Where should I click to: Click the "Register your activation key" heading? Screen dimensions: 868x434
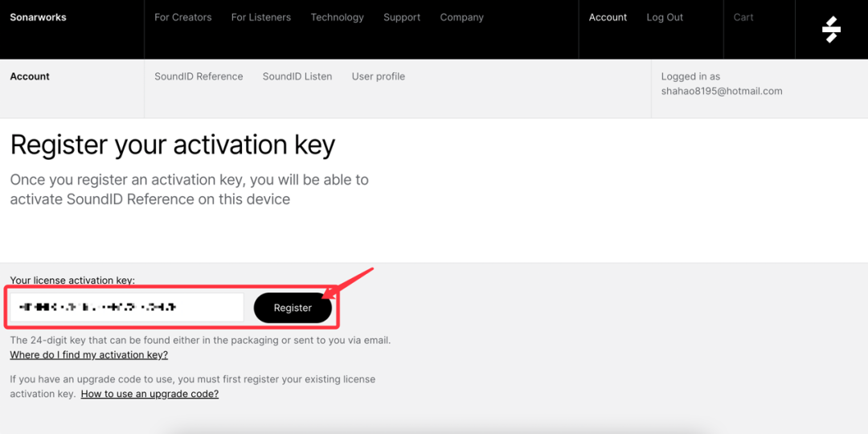[x=173, y=145]
